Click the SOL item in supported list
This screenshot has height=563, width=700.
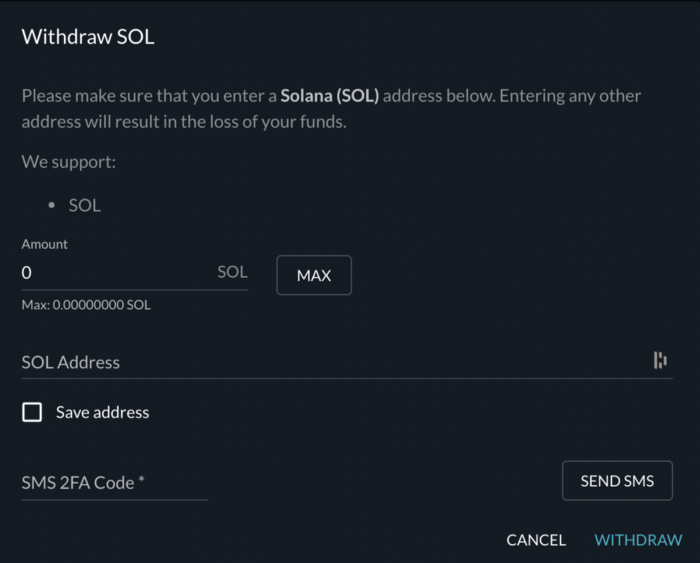pos(84,206)
